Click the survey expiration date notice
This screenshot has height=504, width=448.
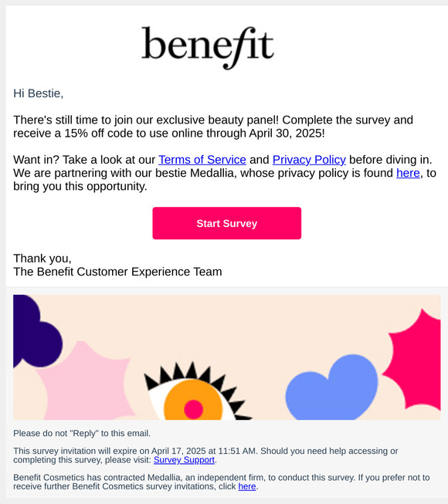tap(205, 455)
